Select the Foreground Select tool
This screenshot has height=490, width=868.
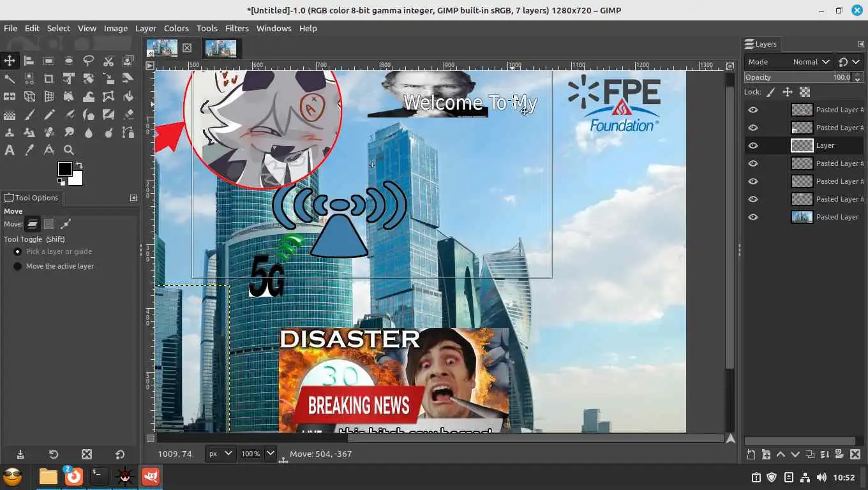coord(128,61)
